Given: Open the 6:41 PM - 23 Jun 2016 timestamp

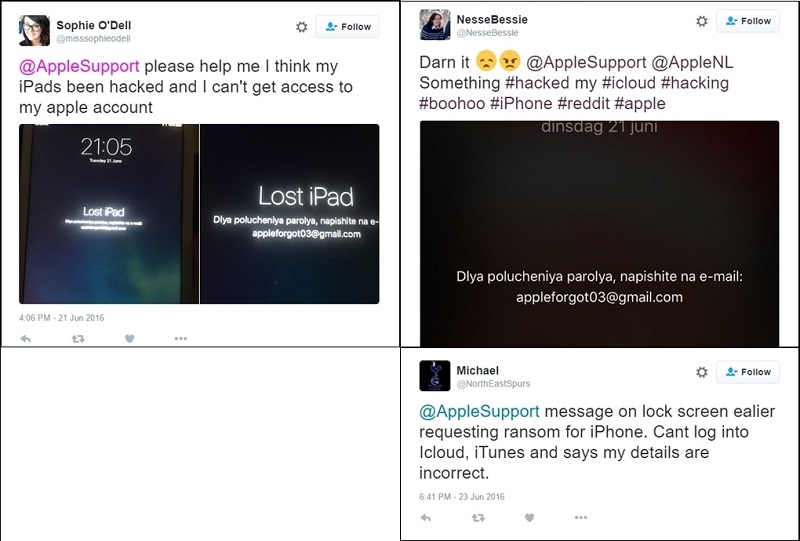Looking at the screenshot, I should pos(462,497).
